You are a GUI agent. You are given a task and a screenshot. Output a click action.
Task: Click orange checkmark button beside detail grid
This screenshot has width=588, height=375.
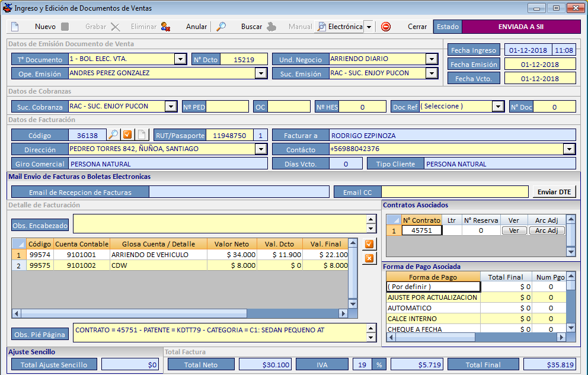tap(369, 244)
